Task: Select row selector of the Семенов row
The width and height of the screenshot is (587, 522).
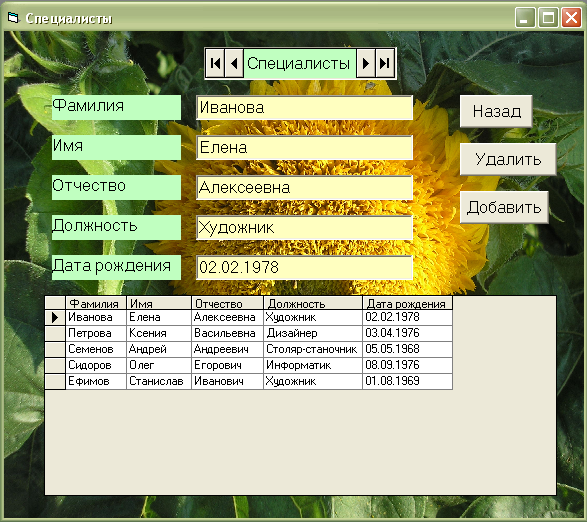Action: coord(55,349)
